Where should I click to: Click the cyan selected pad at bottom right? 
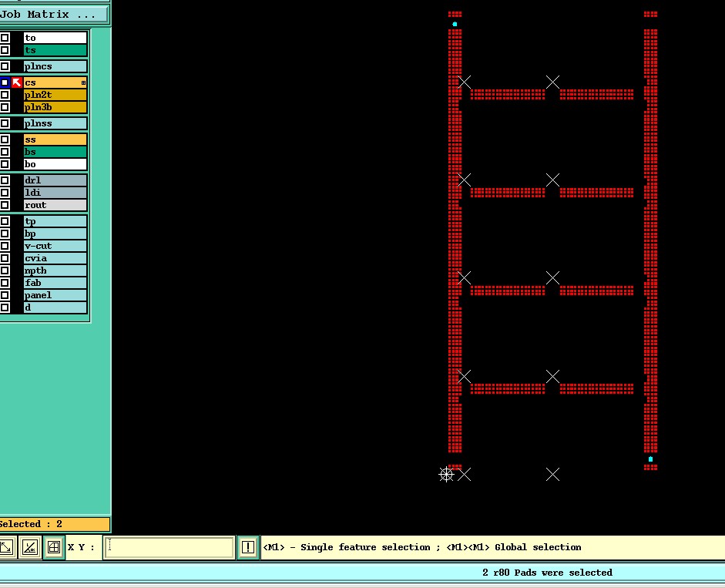(650, 459)
